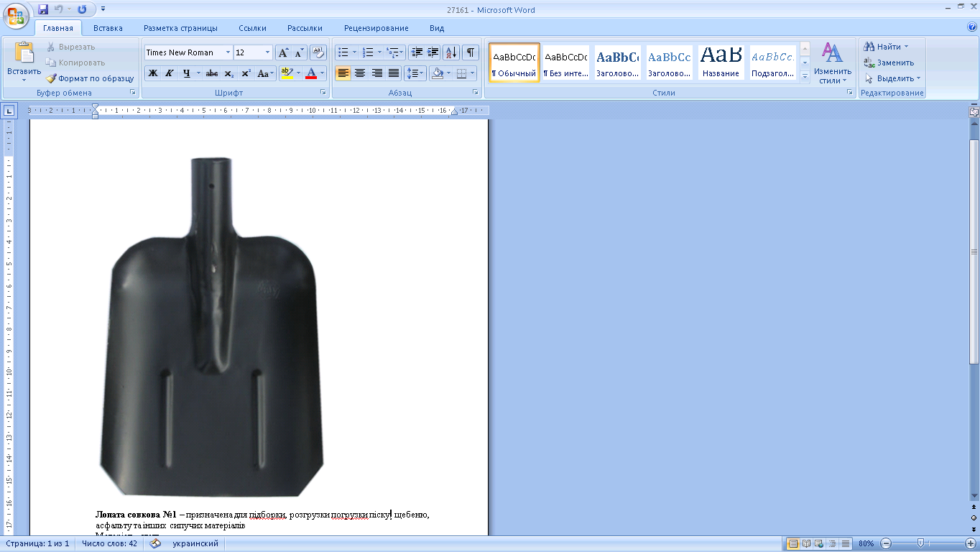The width and height of the screenshot is (980, 552).
Task: Save the document from the quick access toolbar
Action: click(x=43, y=9)
